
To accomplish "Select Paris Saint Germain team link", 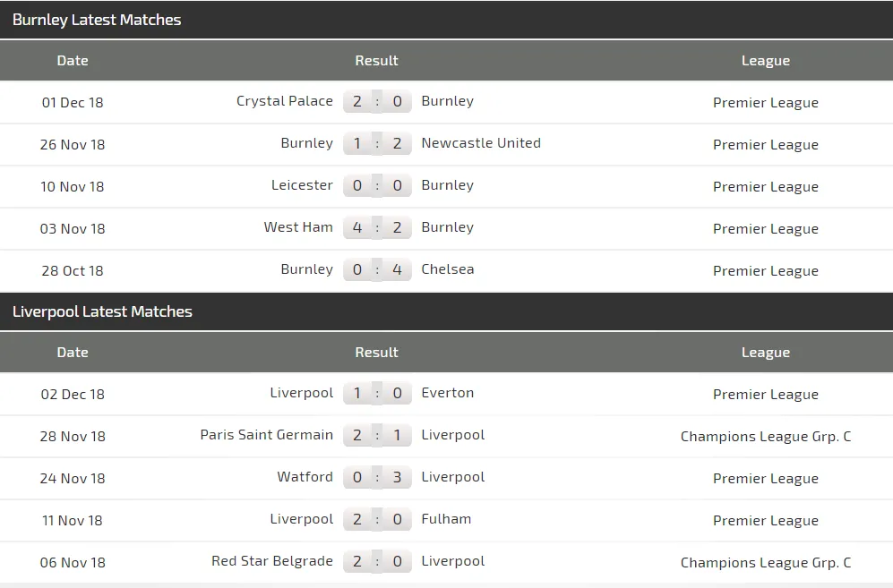I will pyautogui.click(x=266, y=435).
